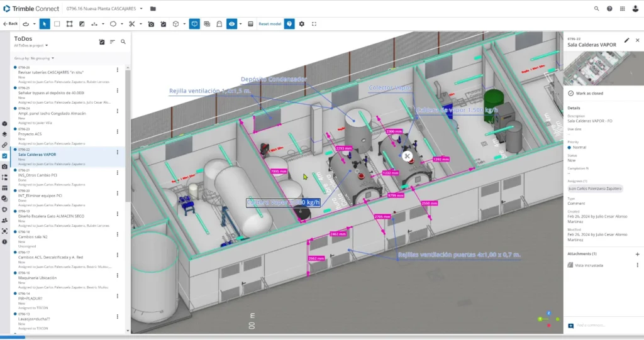Open the Vista incrustada attachment

click(589, 265)
